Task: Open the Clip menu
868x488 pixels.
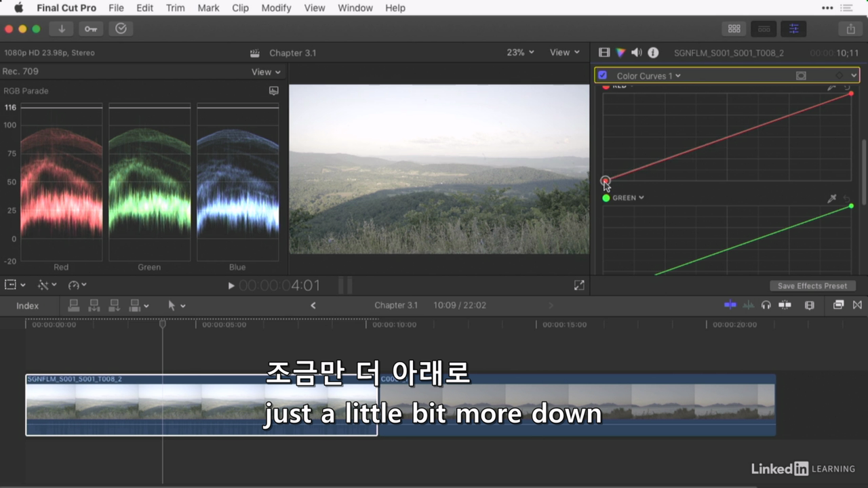Action: coord(240,8)
